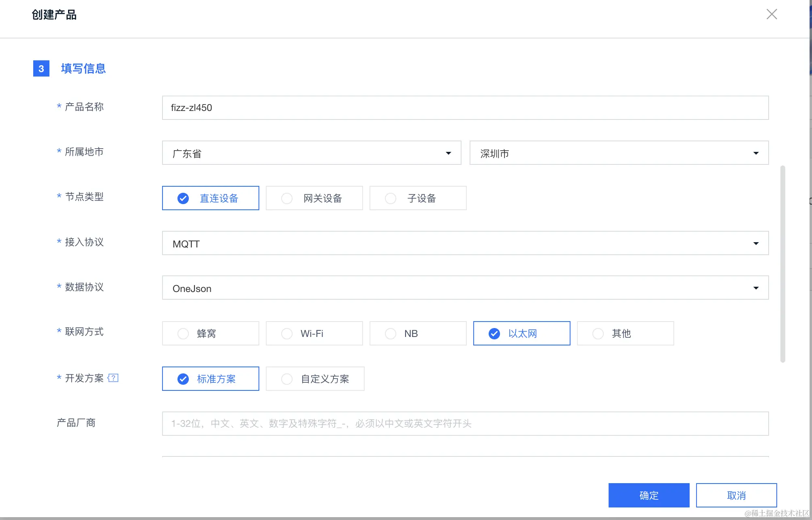Click the 产品厂商 field label
Screen dimensions: 812x520
coord(76,422)
